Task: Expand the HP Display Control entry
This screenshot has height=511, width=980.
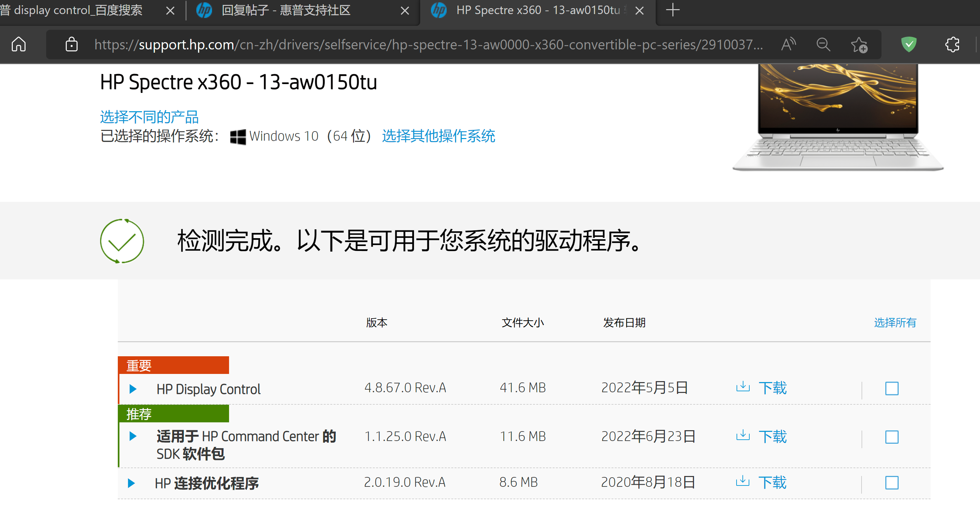Action: point(133,388)
